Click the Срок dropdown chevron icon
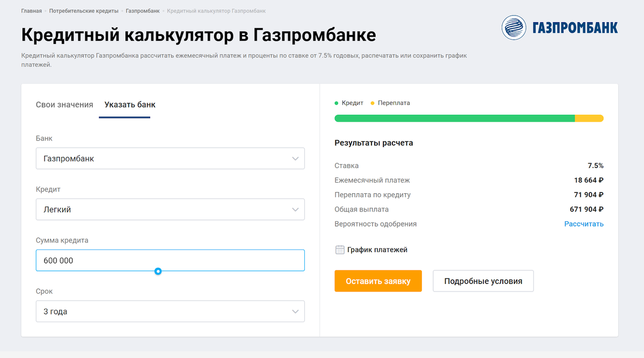644x358 pixels. 295,311
